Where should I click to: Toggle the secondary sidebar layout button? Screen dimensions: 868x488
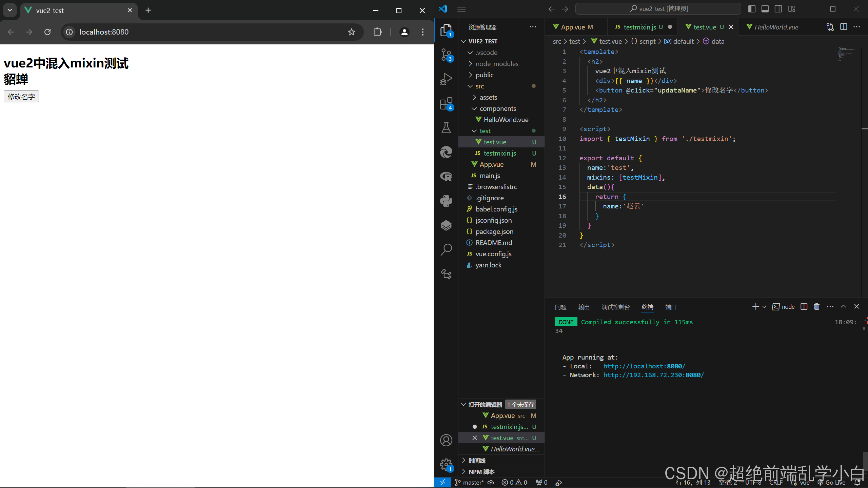tap(778, 9)
